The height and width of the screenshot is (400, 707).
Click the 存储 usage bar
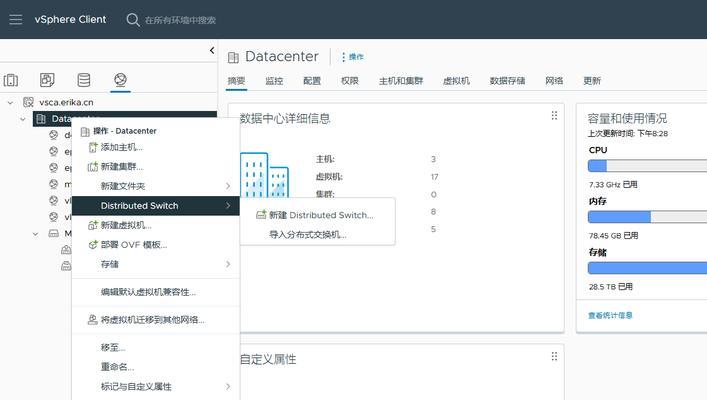647,268
